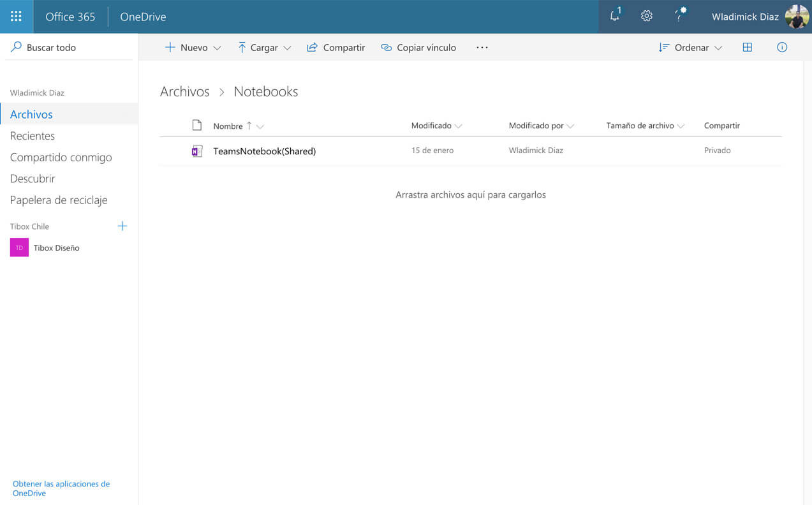Click the 15 de enero modified date
The width and height of the screenshot is (812, 505).
pyautogui.click(x=432, y=150)
